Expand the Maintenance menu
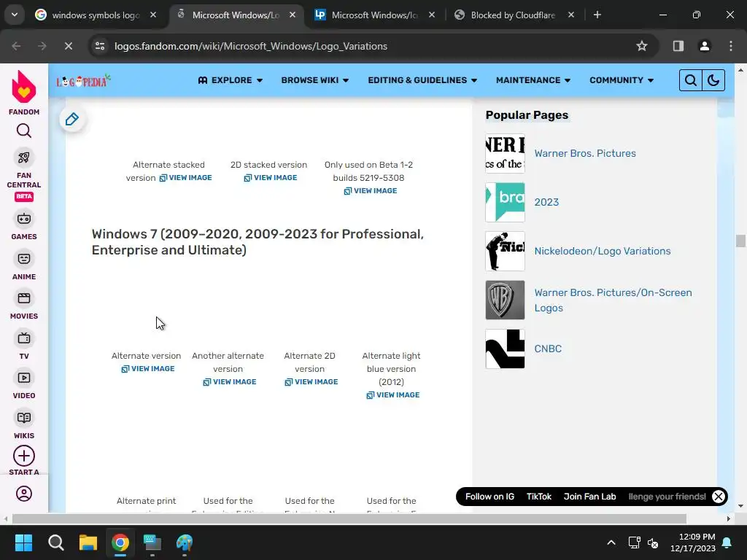Screen dimensions: 747x560 coord(533,80)
